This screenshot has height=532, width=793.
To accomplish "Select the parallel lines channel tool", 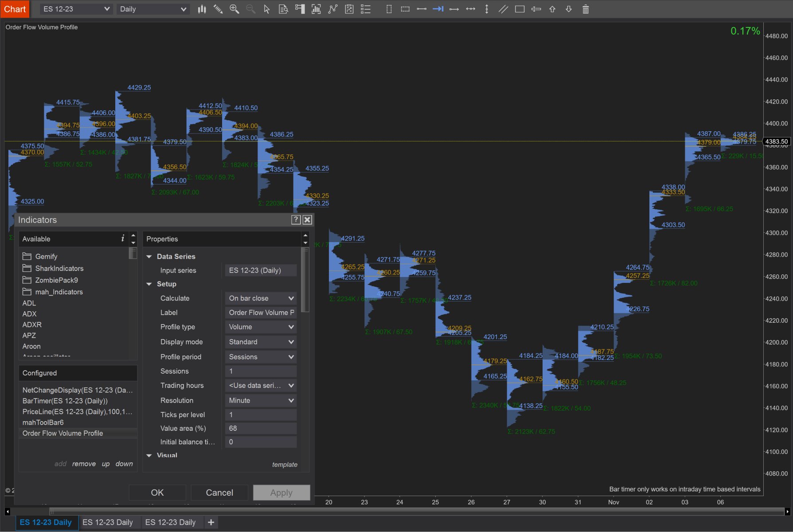I will click(x=503, y=9).
